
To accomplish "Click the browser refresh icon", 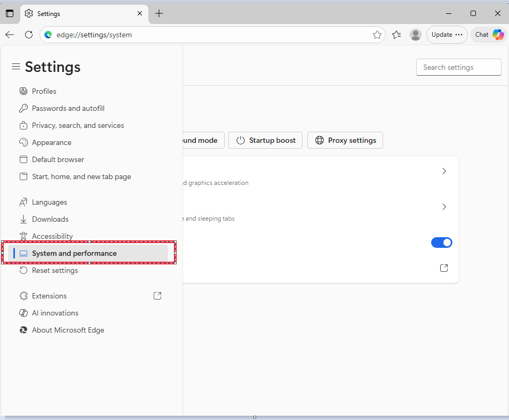I will click(29, 35).
